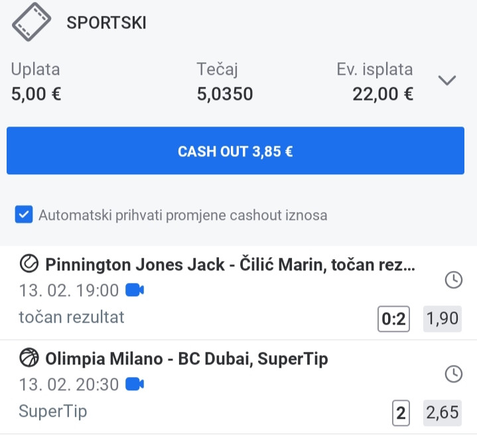477x448 pixels.
Task: Click the 2,65 odds value
Action: (443, 413)
